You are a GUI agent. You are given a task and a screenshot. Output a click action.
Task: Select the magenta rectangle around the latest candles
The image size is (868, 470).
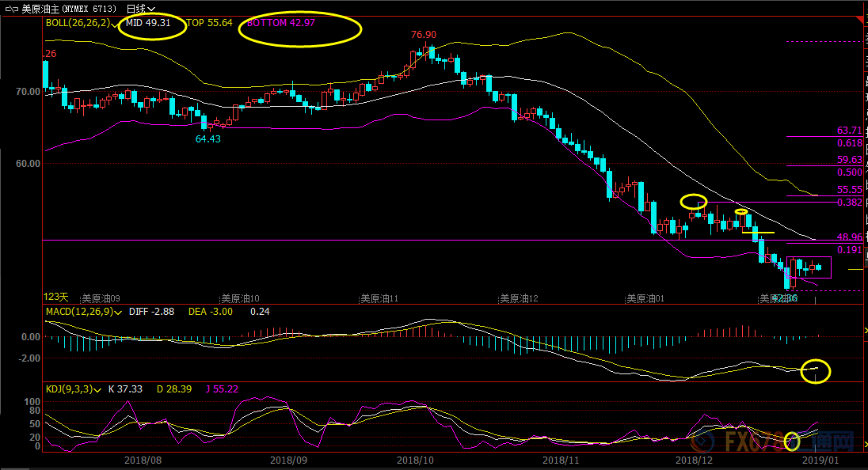tap(809, 267)
